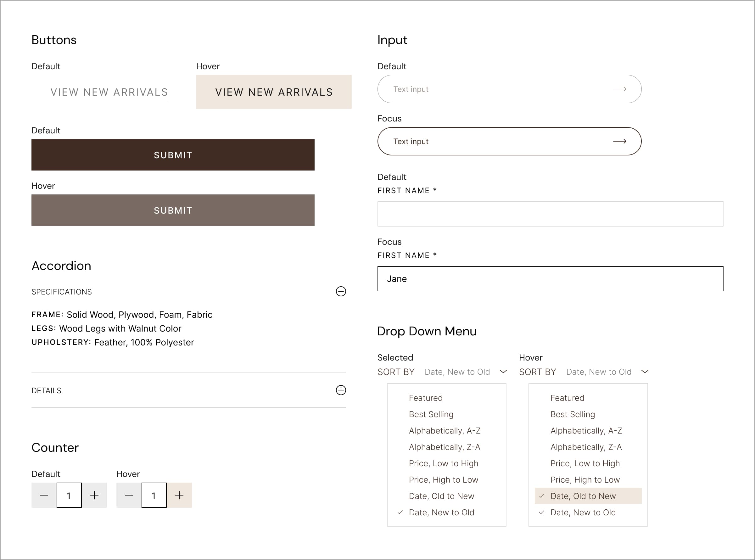Click the empty First Name field
755x560 pixels.
[x=550, y=214]
